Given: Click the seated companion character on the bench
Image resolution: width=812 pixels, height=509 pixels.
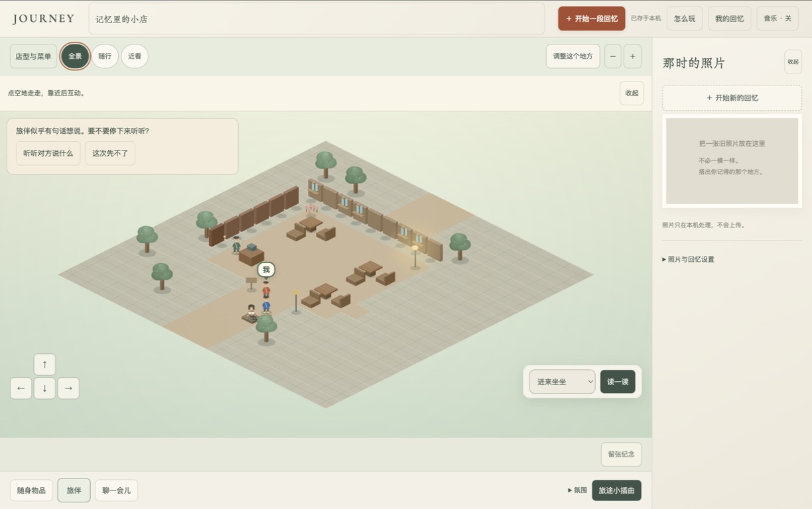Looking at the screenshot, I should pos(251,312).
